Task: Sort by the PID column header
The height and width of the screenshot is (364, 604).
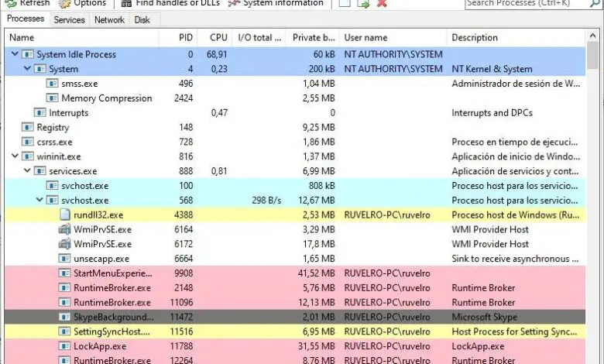Action: click(x=178, y=37)
